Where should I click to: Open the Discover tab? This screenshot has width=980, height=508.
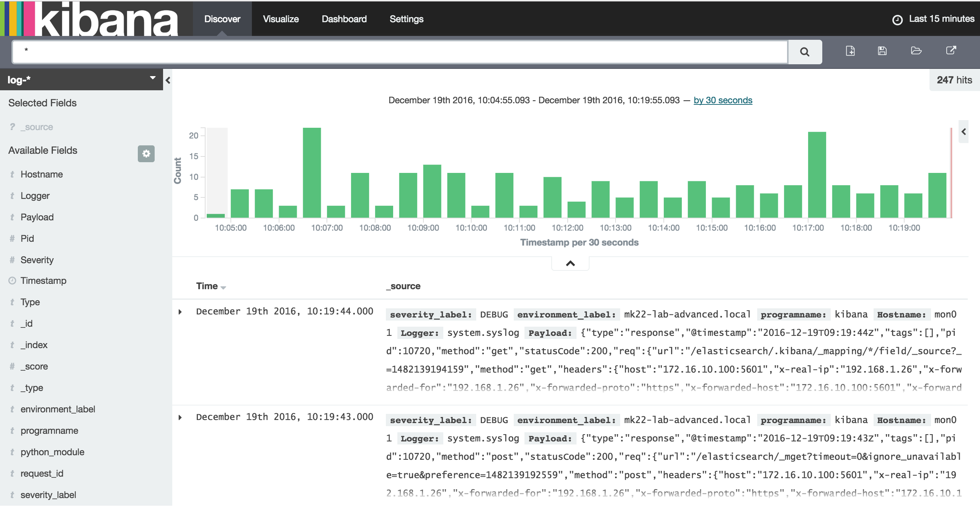[x=222, y=19]
